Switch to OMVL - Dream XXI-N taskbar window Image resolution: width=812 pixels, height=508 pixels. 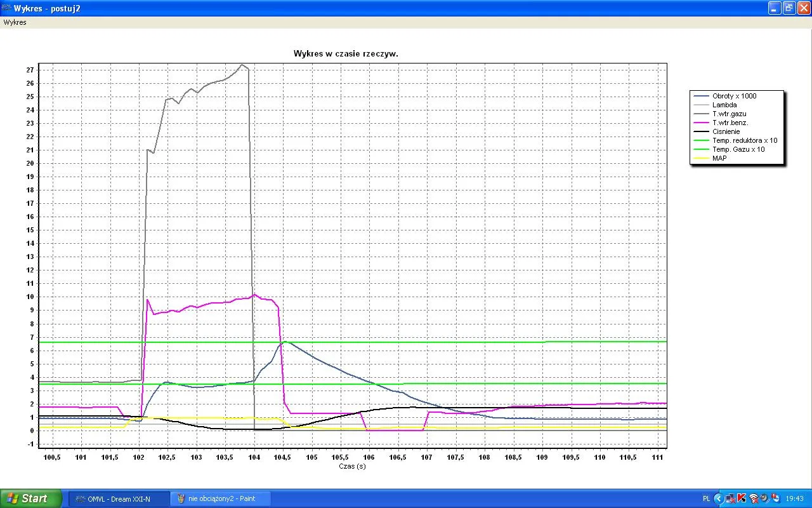[119, 498]
